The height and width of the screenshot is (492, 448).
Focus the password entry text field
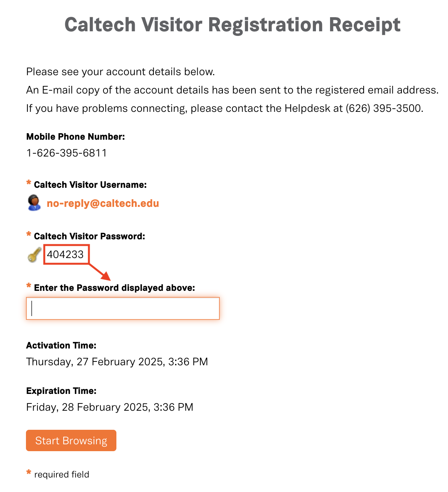(123, 308)
